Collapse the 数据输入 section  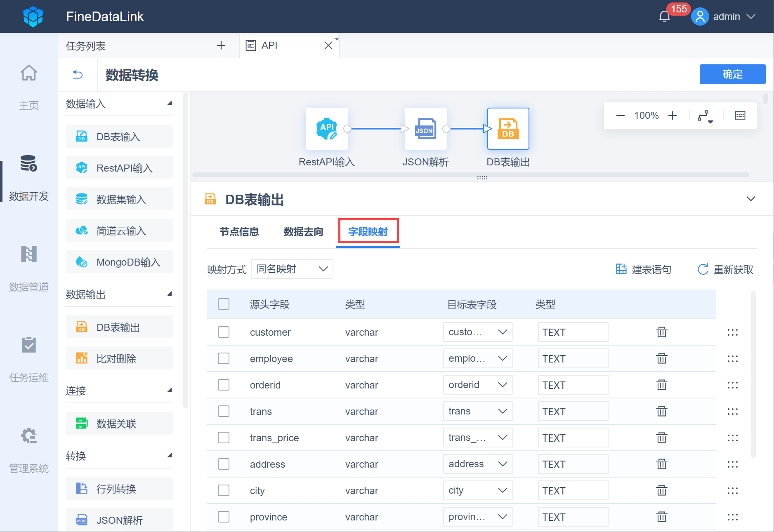tap(170, 103)
